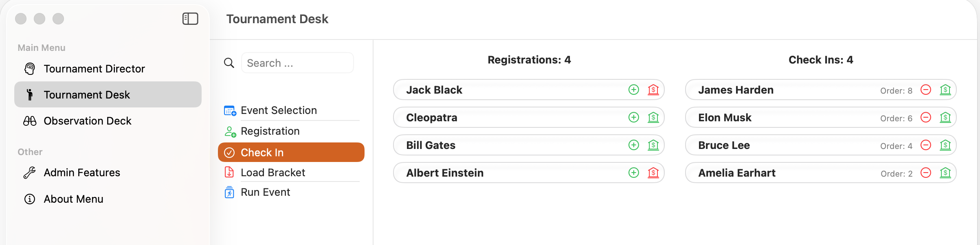Toggle Bruce Lee's payment status

pyautogui.click(x=946, y=145)
